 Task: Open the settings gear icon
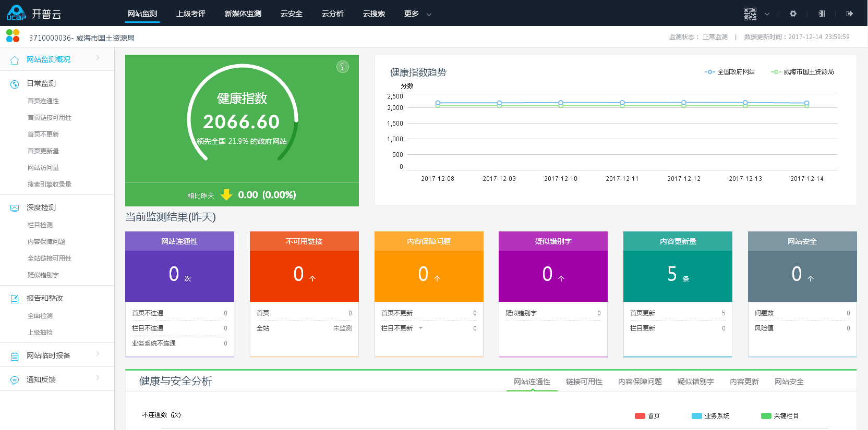click(x=793, y=14)
